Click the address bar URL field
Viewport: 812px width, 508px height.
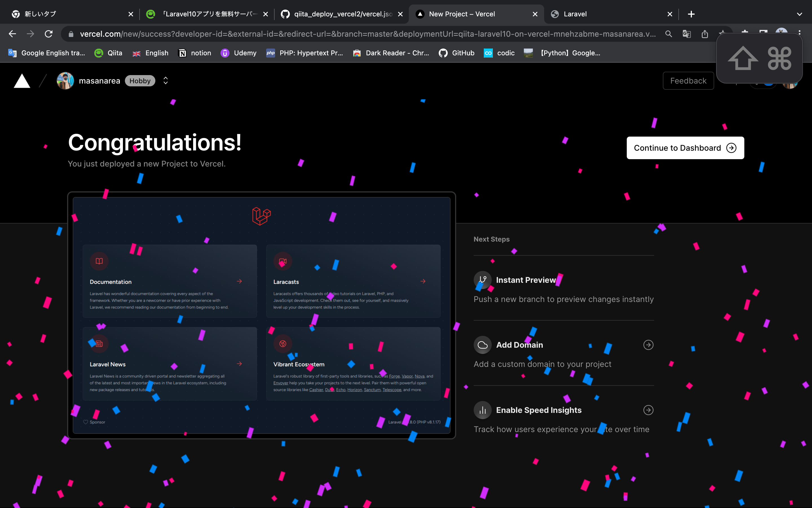(x=367, y=34)
